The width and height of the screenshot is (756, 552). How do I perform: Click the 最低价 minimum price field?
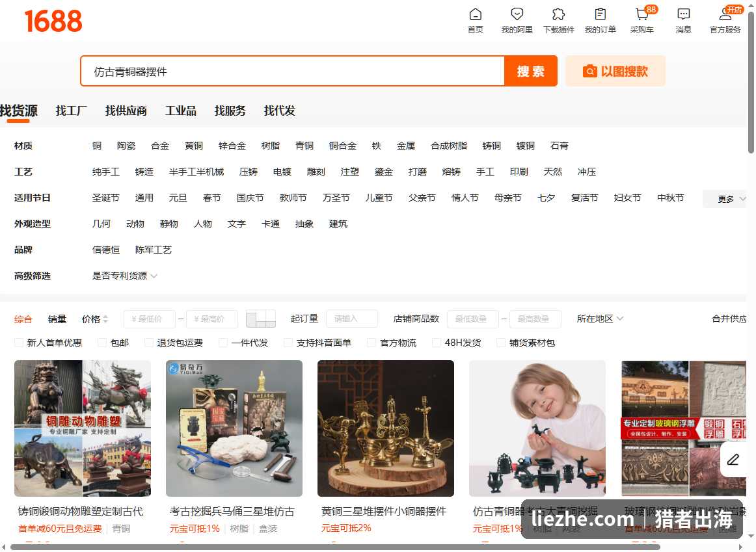(150, 319)
